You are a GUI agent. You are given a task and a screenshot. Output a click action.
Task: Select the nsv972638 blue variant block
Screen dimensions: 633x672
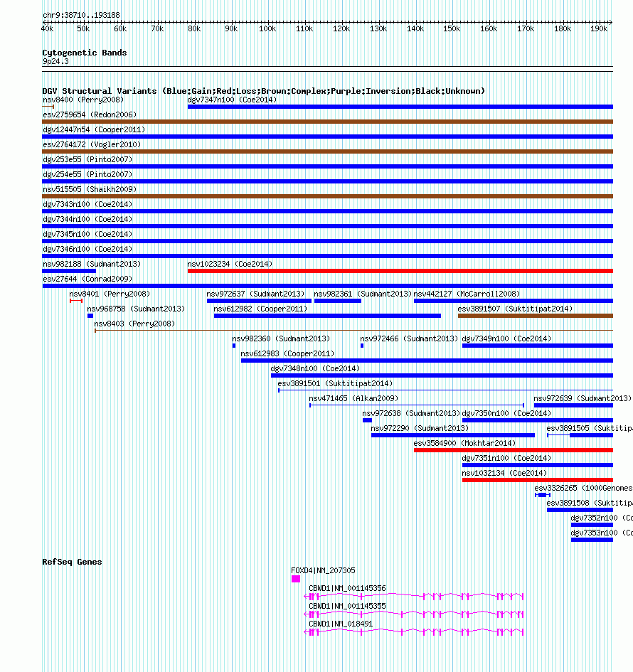coord(367,420)
